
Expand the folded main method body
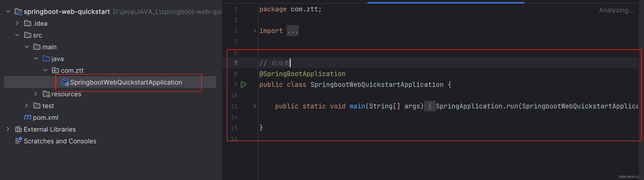click(x=254, y=106)
